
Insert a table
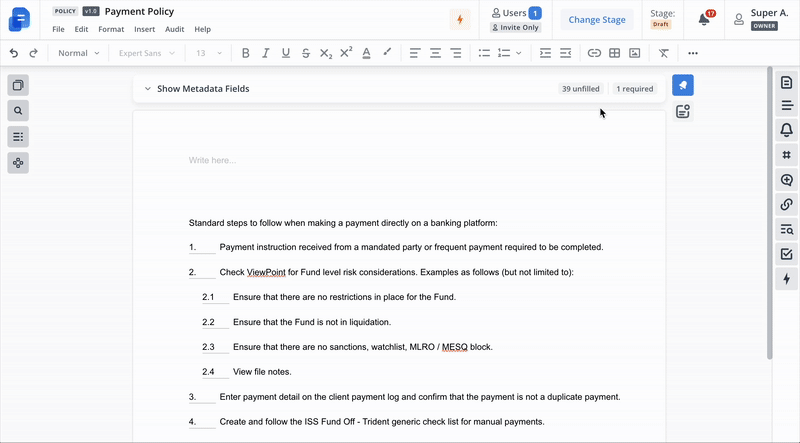(x=614, y=53)
